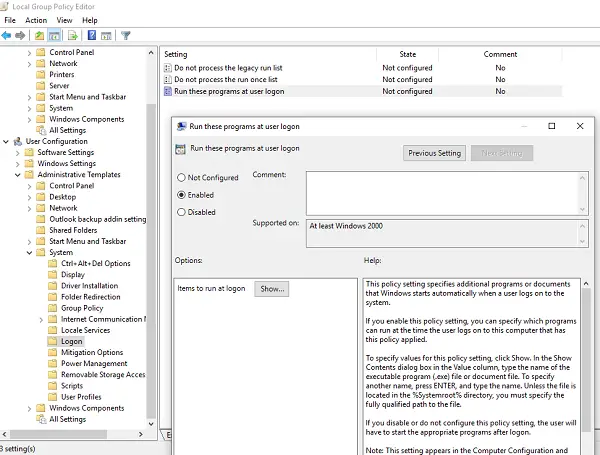
Task: Click the Back arrow toolbar icon
Action: 7,36
